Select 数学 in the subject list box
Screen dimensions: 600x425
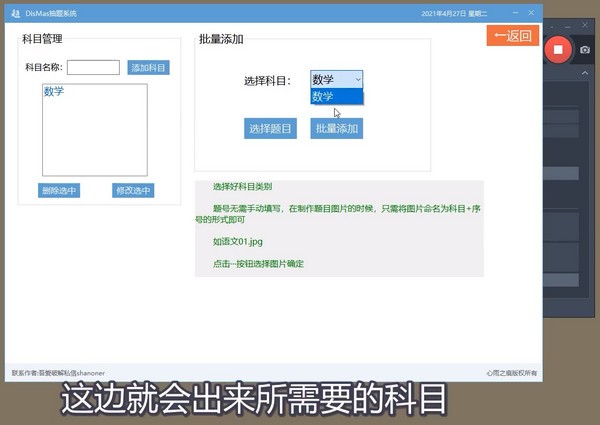tap(54, 91)
